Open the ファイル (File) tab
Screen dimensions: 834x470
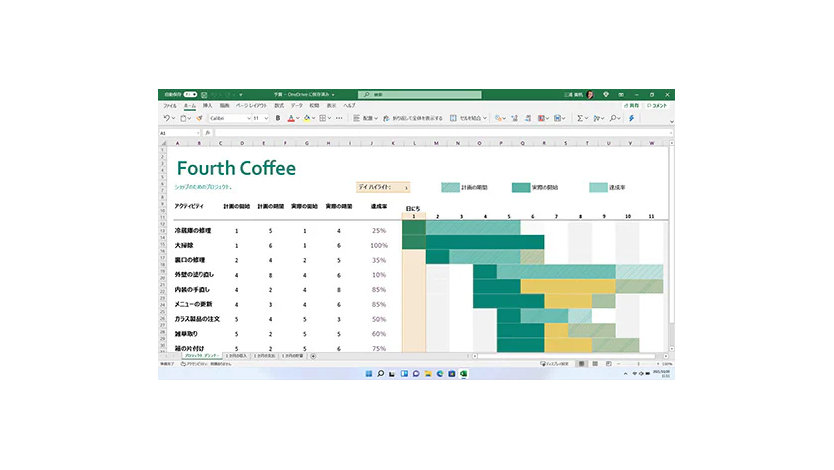(170, 106)
